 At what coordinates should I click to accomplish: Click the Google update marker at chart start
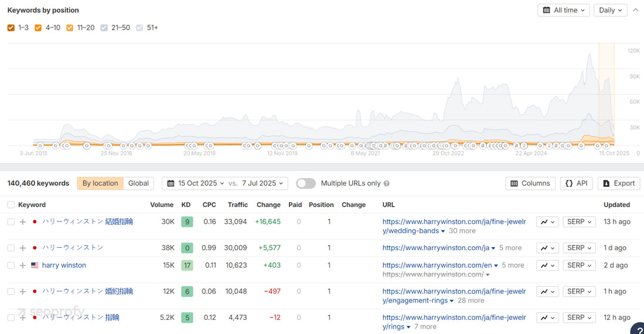tap(40, 145)
